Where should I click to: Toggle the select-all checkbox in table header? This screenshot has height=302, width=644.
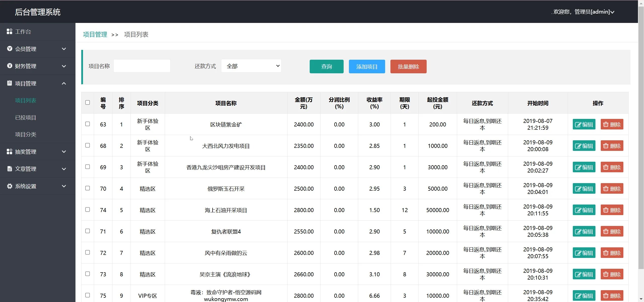[88, 103]
